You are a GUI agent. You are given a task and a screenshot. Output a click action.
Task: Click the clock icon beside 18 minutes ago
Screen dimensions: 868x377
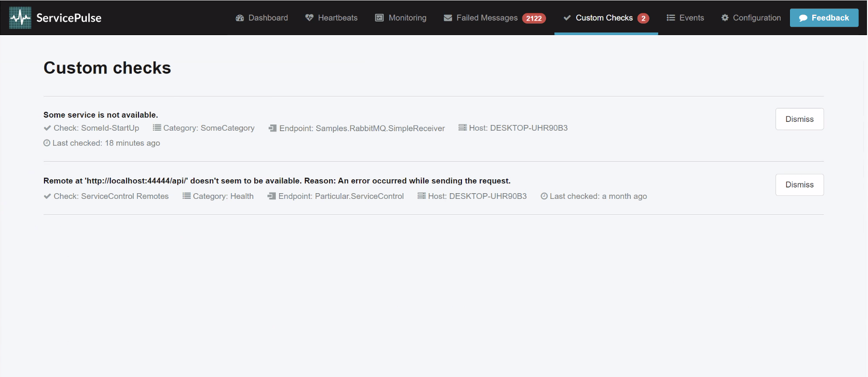tap(47, 143)
